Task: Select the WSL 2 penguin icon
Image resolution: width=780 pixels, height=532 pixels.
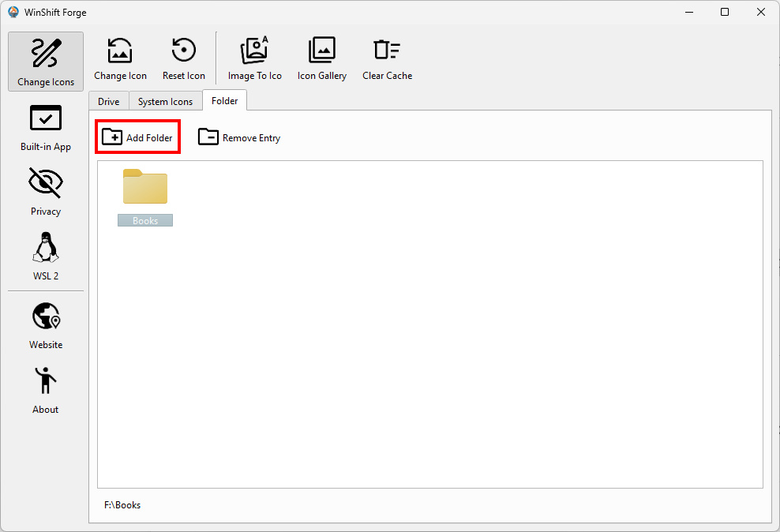Action: [x=46, y=248]
